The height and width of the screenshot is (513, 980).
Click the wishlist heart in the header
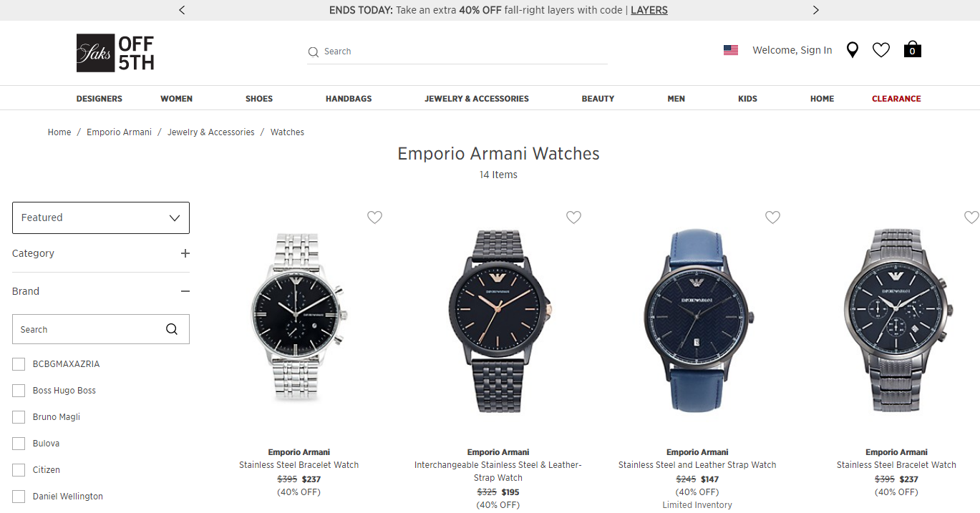[880, 50]
